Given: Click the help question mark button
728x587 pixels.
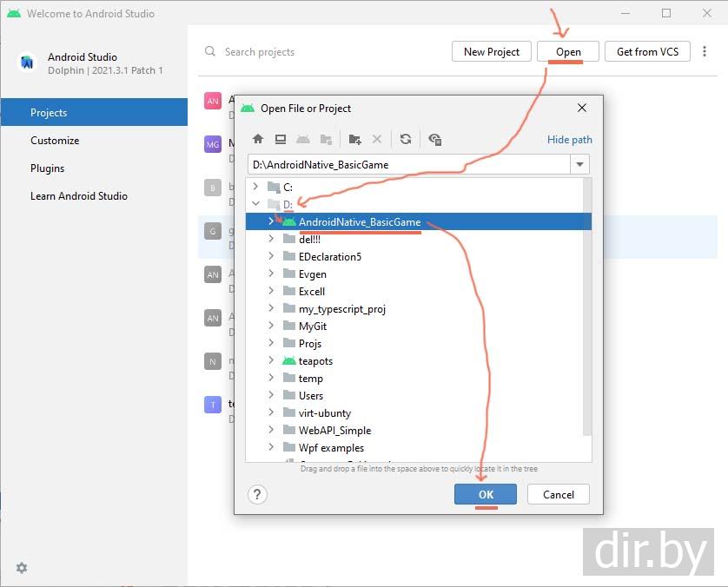Looking at the screenshot, I should tap(257, 494).
